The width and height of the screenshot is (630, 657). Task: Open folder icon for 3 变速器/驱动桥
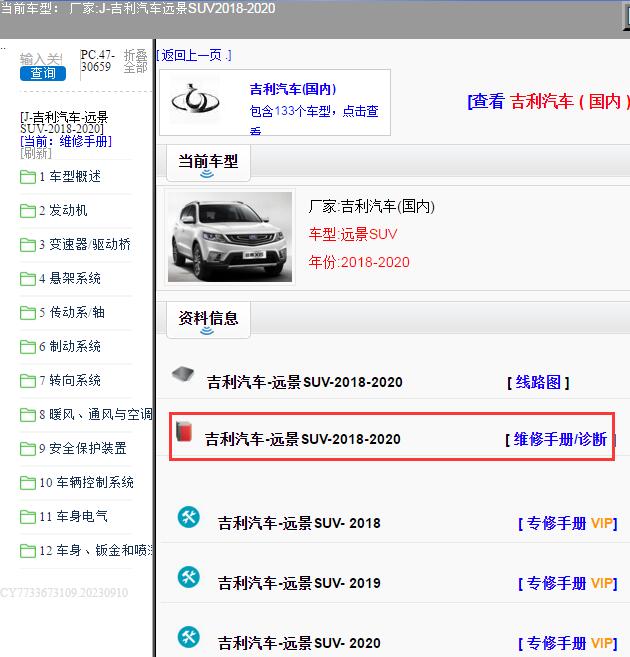tap(28, 245)
